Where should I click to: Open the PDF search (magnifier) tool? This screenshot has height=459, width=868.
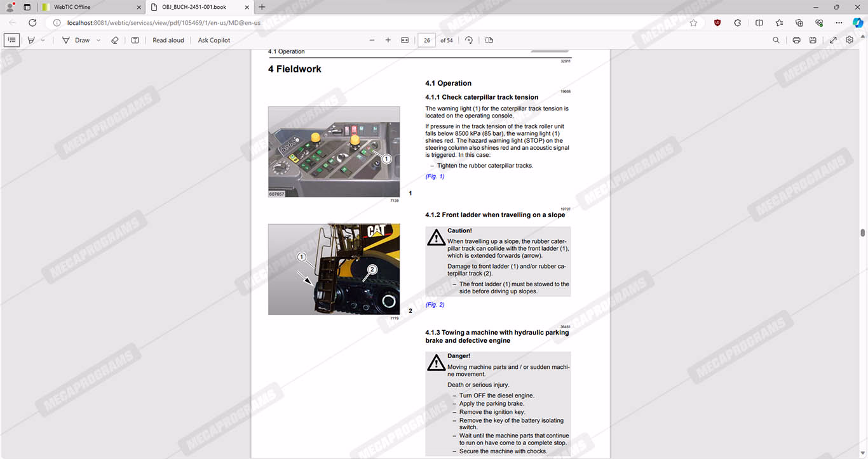(x=776, y=40)
